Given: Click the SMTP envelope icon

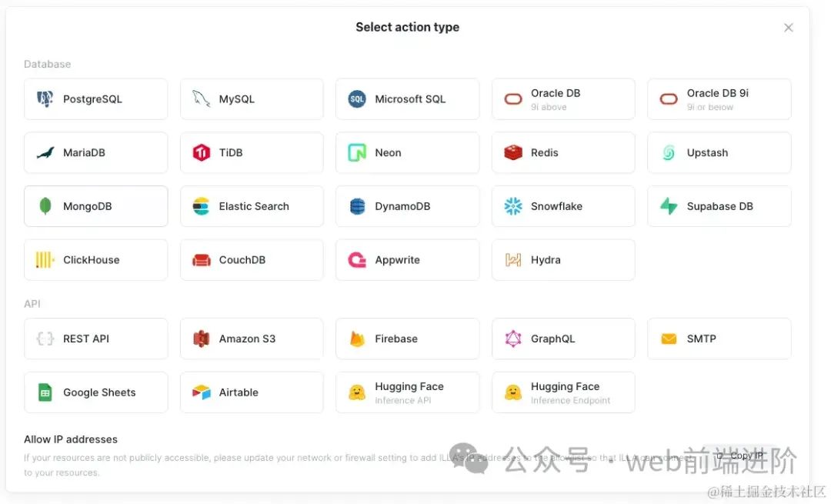Looking at the screenshot, I should pos(669,339).
